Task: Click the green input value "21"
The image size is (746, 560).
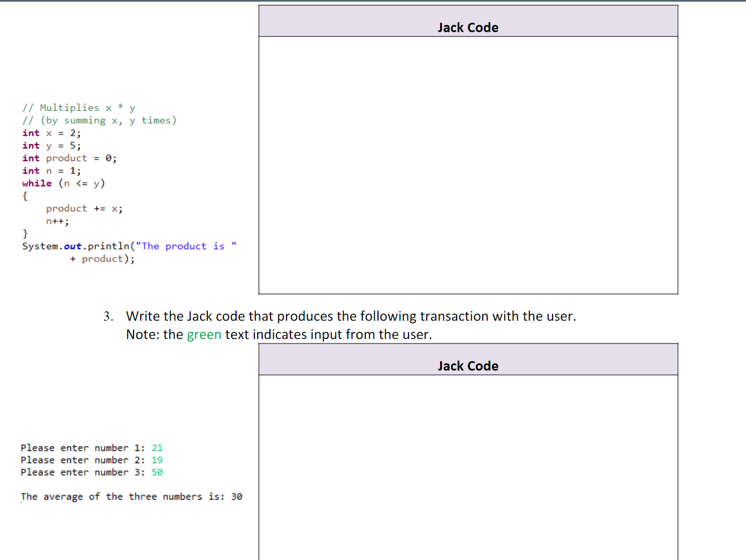Action: 157,448
